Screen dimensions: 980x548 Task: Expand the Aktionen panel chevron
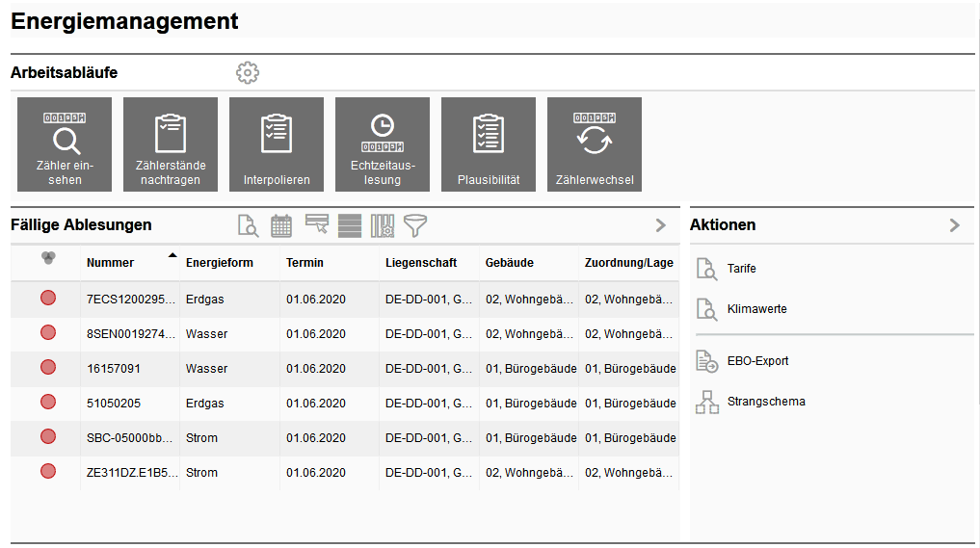pos(955,225)
